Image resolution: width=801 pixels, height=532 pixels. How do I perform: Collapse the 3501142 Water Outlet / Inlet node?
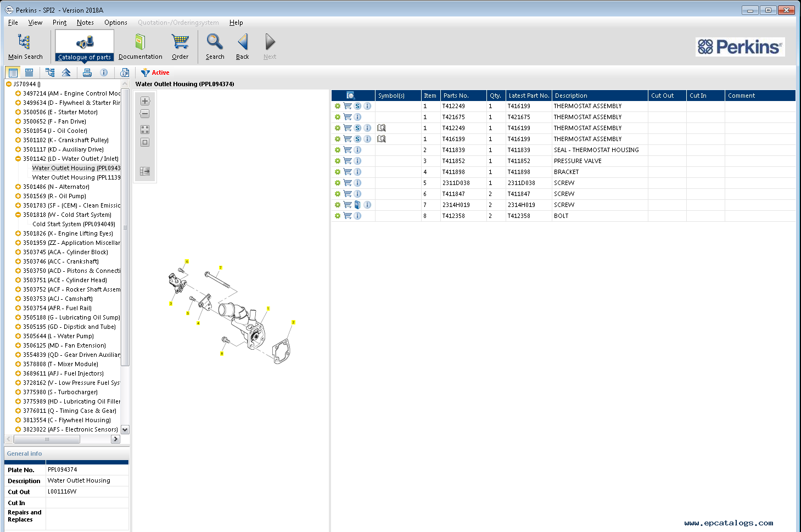point(18,159)
